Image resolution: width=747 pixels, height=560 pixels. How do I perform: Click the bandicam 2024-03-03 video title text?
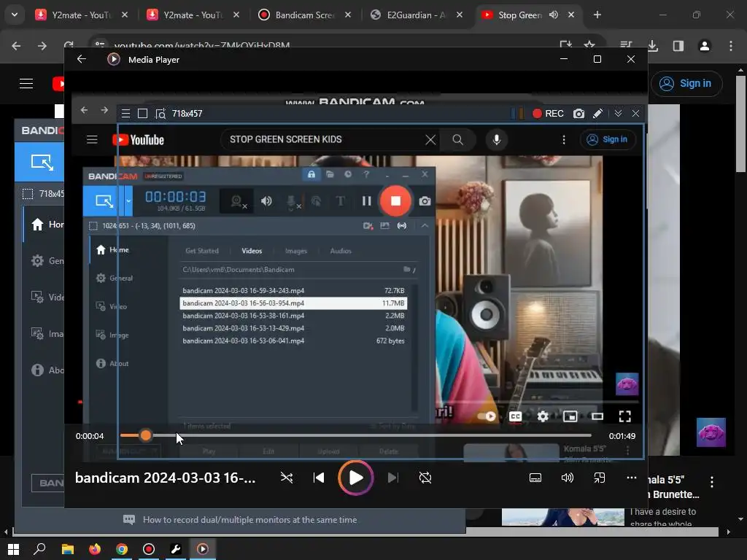click(165, 478)
